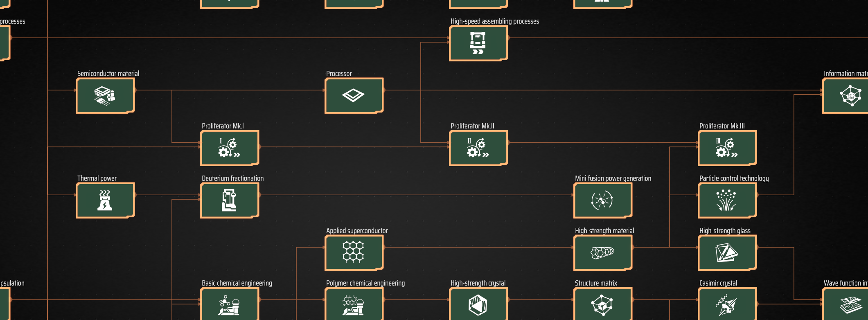Click the Polymer chemical engineering node

coord(354,304)
